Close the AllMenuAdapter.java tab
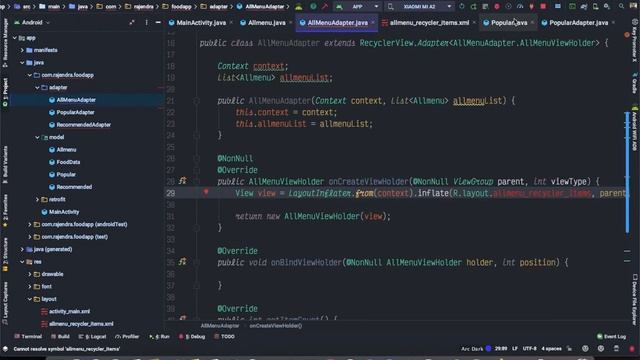 tap(373, 23)
